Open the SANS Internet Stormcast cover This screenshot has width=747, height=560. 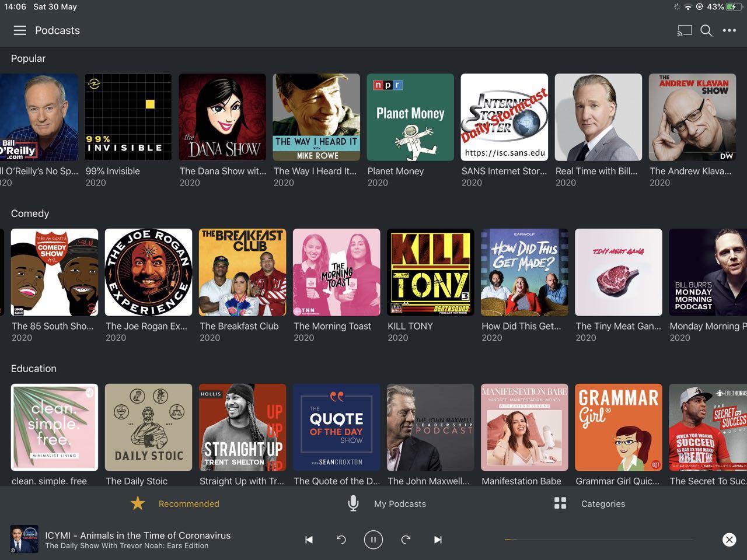(504, 117)
